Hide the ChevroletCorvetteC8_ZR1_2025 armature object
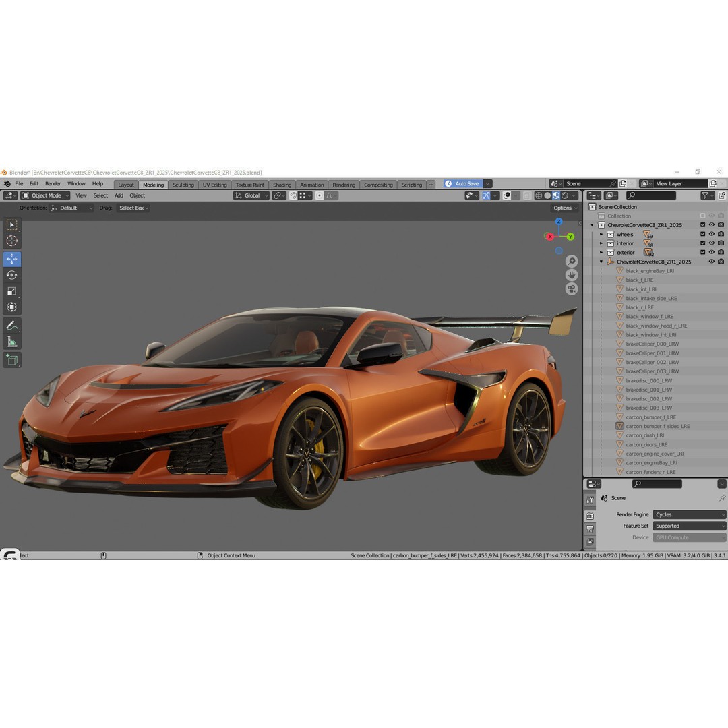 (711, 262)
